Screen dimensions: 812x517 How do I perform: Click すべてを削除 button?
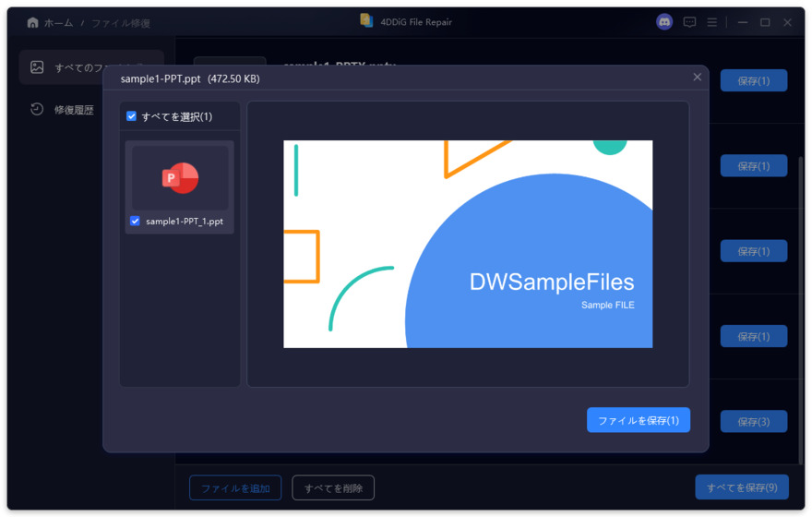pos(333,488)
